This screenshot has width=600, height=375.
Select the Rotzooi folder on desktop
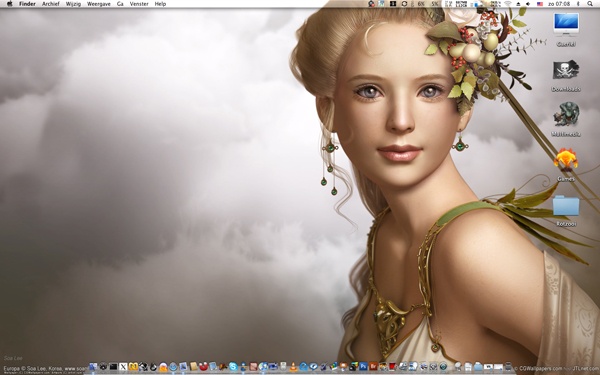click(566, 206)
